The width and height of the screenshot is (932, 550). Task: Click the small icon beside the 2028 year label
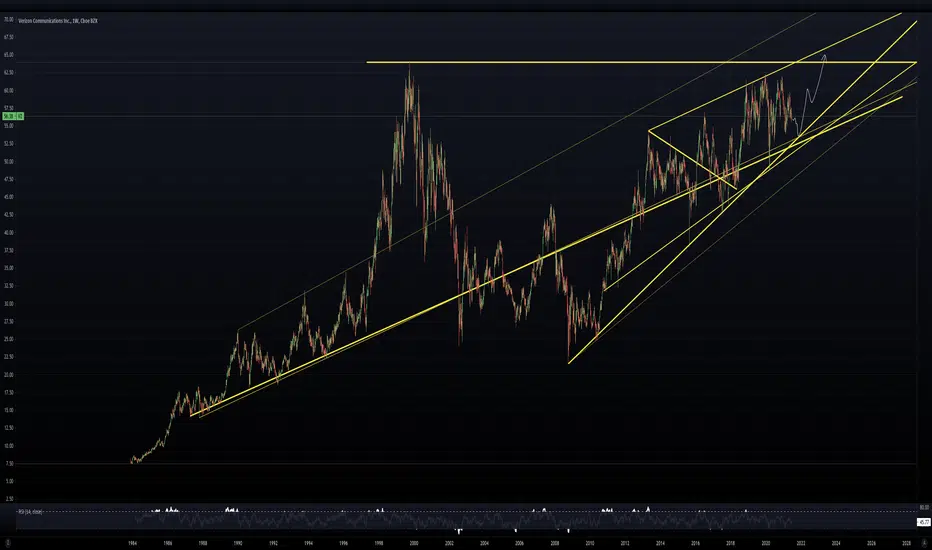pos(925,543)
